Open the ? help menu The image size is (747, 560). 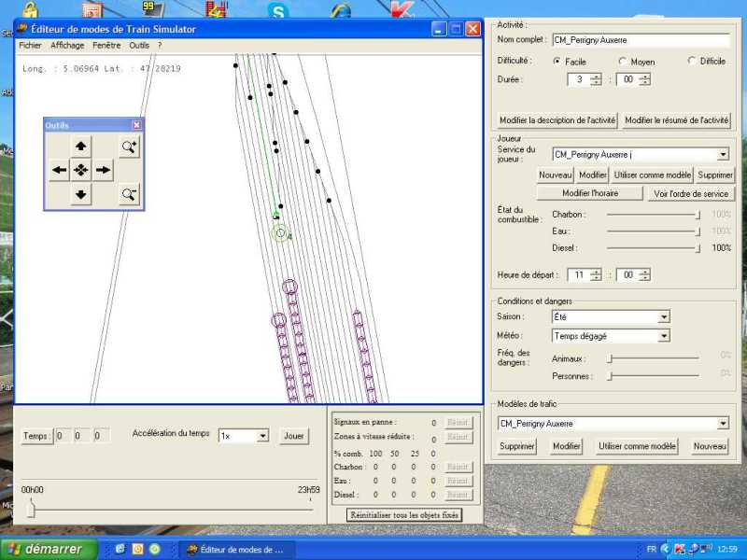160,45
